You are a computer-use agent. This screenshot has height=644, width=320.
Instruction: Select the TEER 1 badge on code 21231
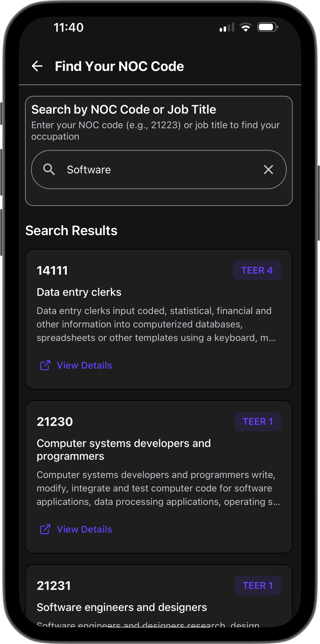(258, 586)
